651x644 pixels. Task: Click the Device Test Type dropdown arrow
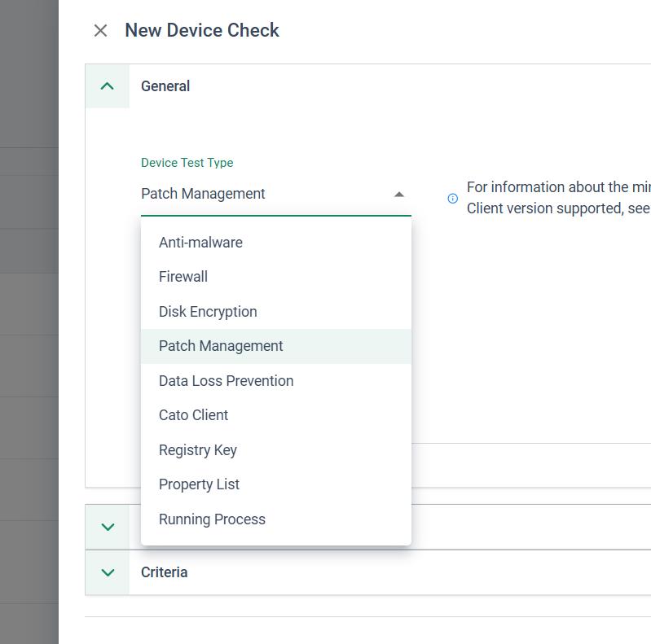pos(398,195)
